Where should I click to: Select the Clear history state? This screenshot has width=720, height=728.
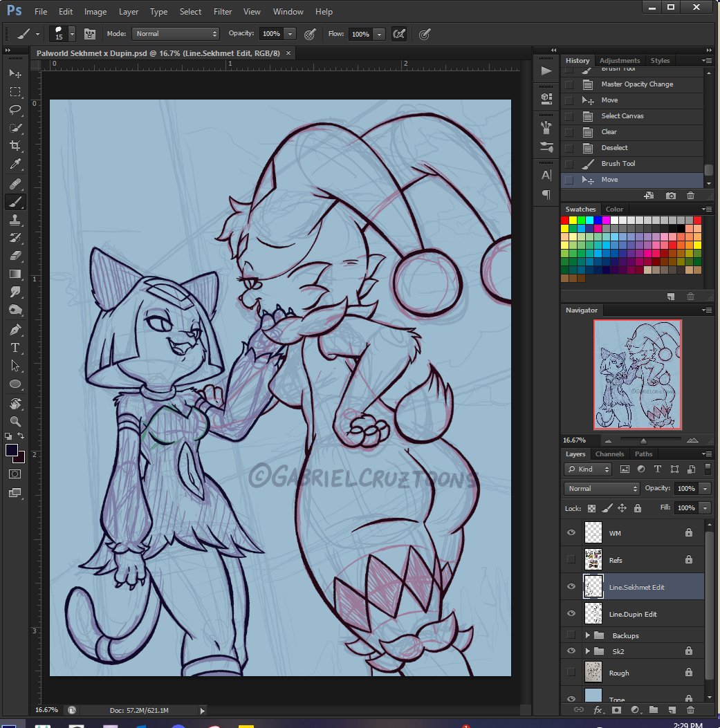(x=632, y=131)
